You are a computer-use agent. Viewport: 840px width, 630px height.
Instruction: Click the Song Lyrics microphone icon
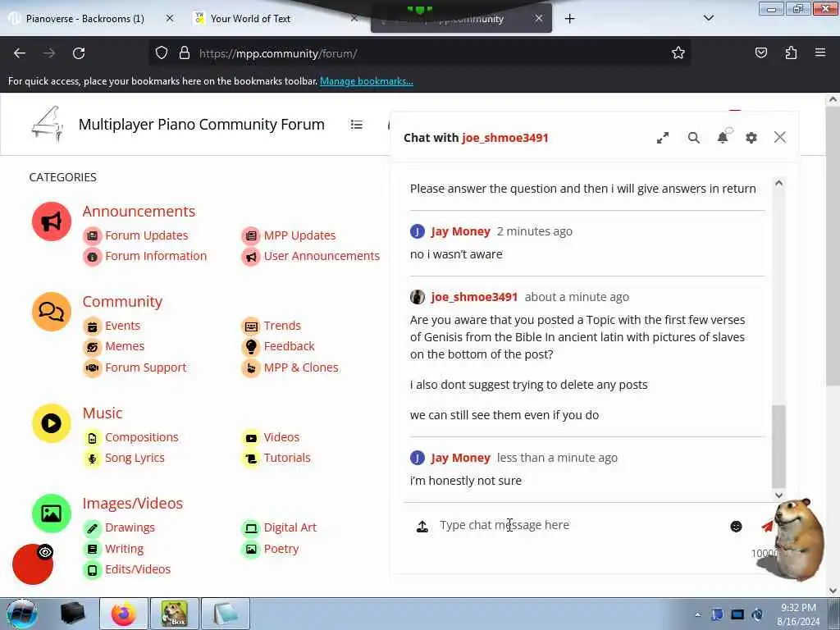click(92, 459)
